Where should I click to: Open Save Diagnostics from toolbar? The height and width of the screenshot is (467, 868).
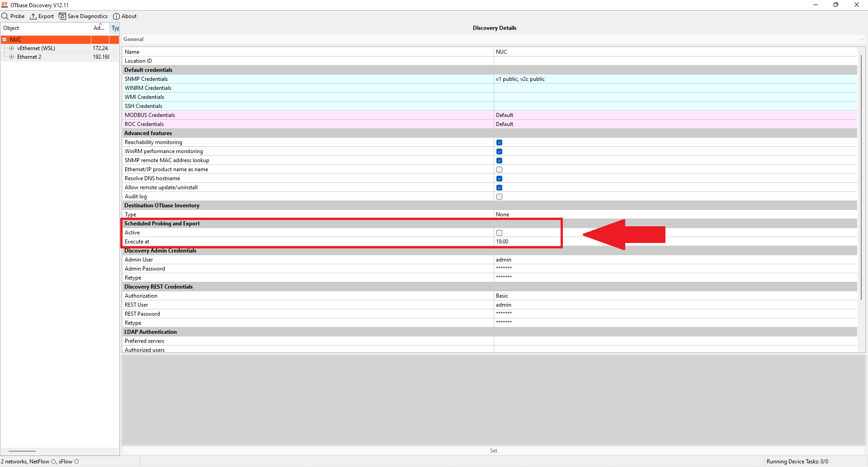(x=84, y=16)
